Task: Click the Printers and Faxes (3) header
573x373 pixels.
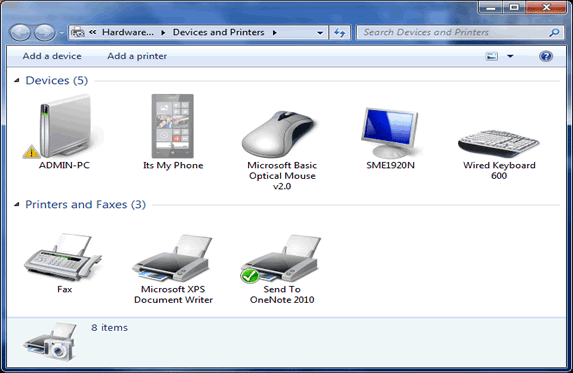Action: pos(85,205)
